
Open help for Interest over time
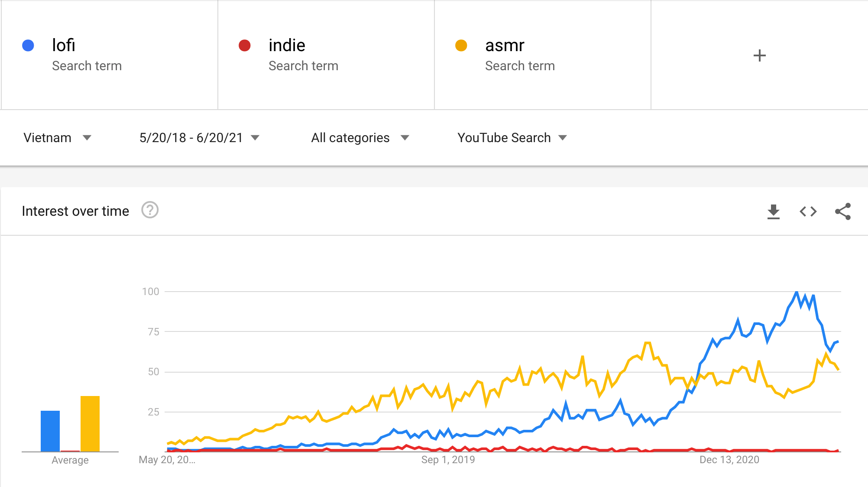point(150,211)
